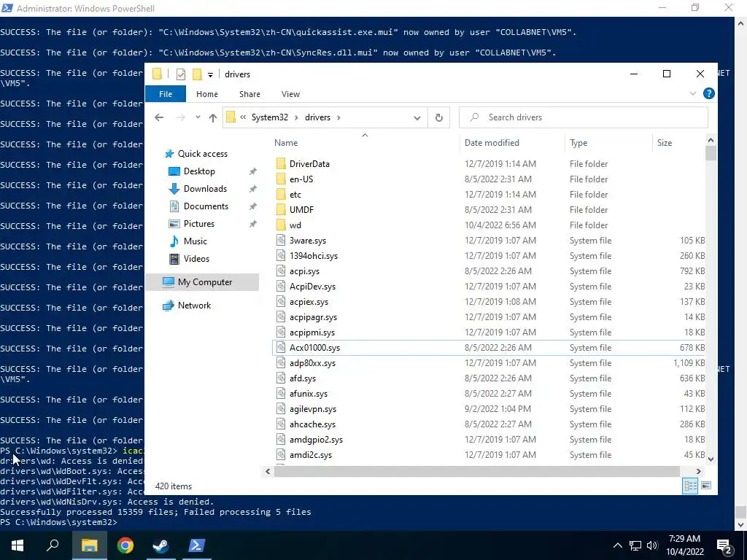Screen dimensions: 747x560
Task: Click New folder quick access toolbar icon
Action: pos(197,74)
